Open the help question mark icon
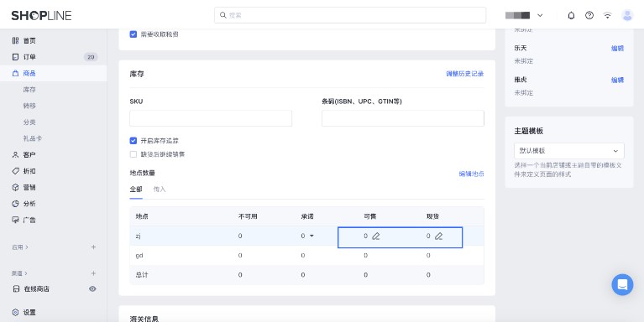 click(589, 16)
